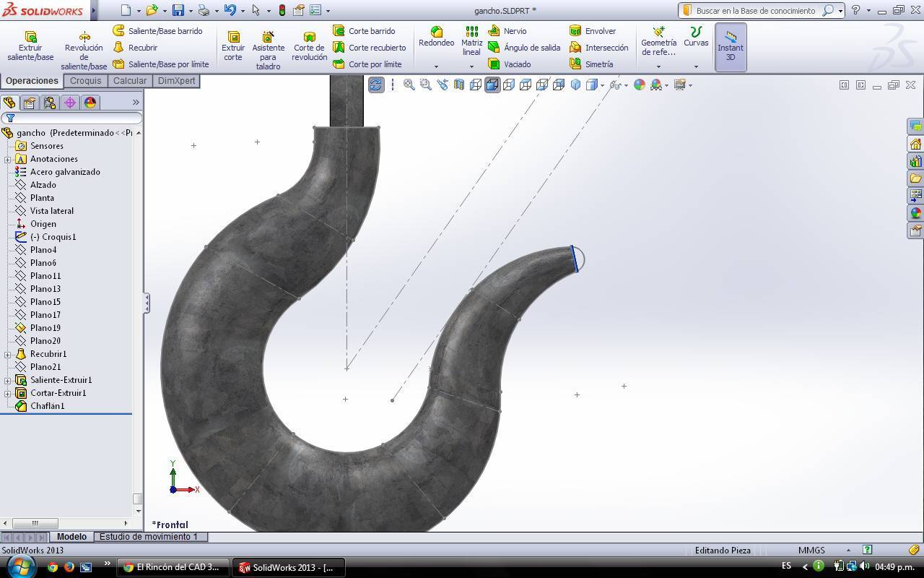This screenshot has width=924, height=578.
Task: Open dropdown under Redondeo
Action: point(436,66)
